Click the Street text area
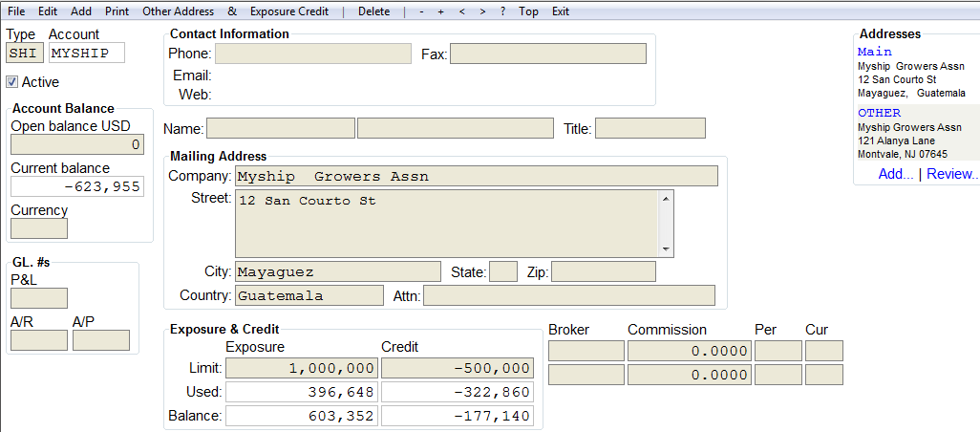Viewport: 980px width, 432px height. [448, 224]
